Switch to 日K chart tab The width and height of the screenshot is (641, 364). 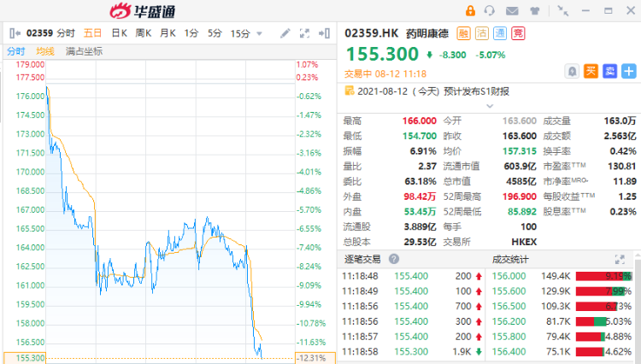click(119, 33)
